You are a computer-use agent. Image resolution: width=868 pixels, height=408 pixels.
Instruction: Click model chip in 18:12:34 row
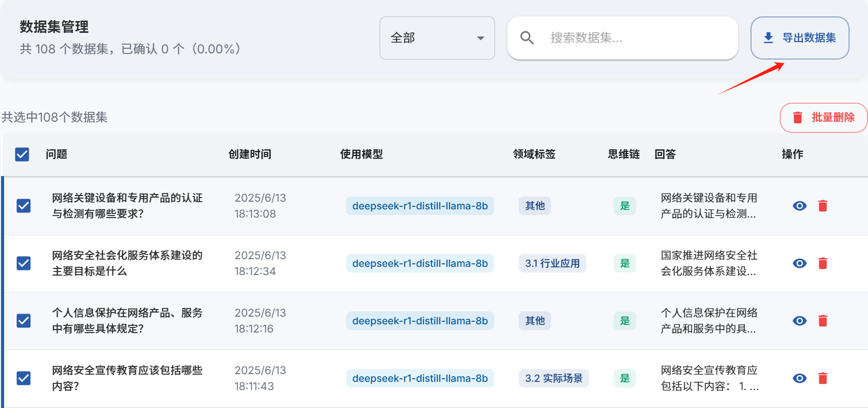coord(420,263)
